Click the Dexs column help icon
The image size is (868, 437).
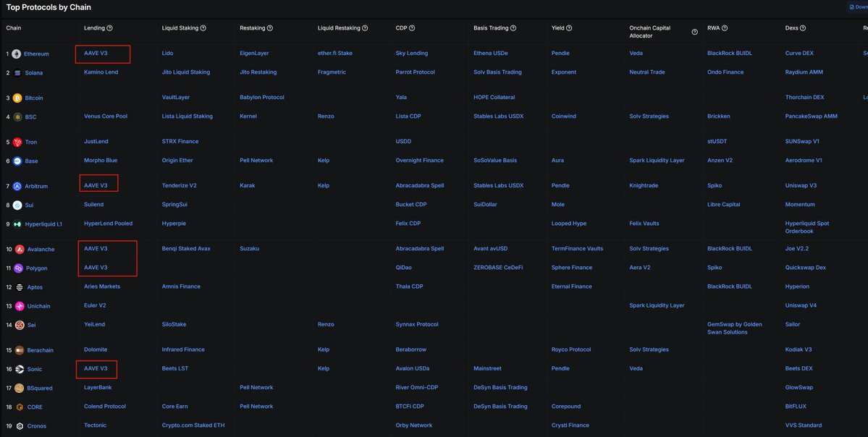click(x=803, y=28)
